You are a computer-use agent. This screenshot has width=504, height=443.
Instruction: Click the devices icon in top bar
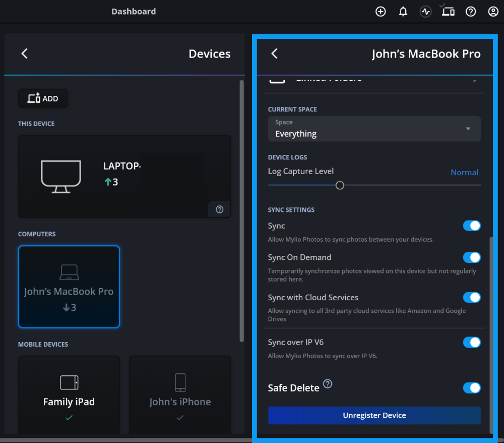pyautogui.click(x=448, y=12)
